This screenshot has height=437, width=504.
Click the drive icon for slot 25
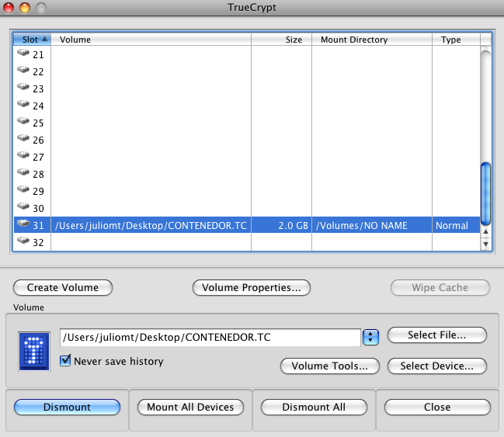click(x=23, y=120)
